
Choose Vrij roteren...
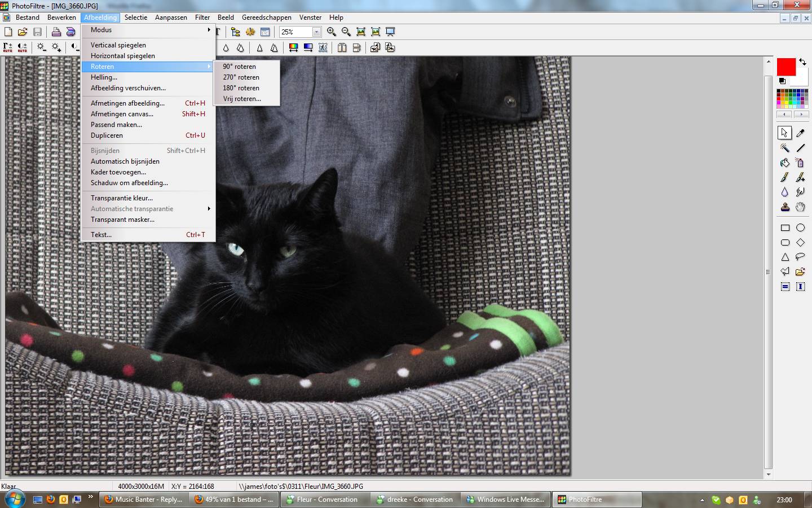(x=246, y=99)
